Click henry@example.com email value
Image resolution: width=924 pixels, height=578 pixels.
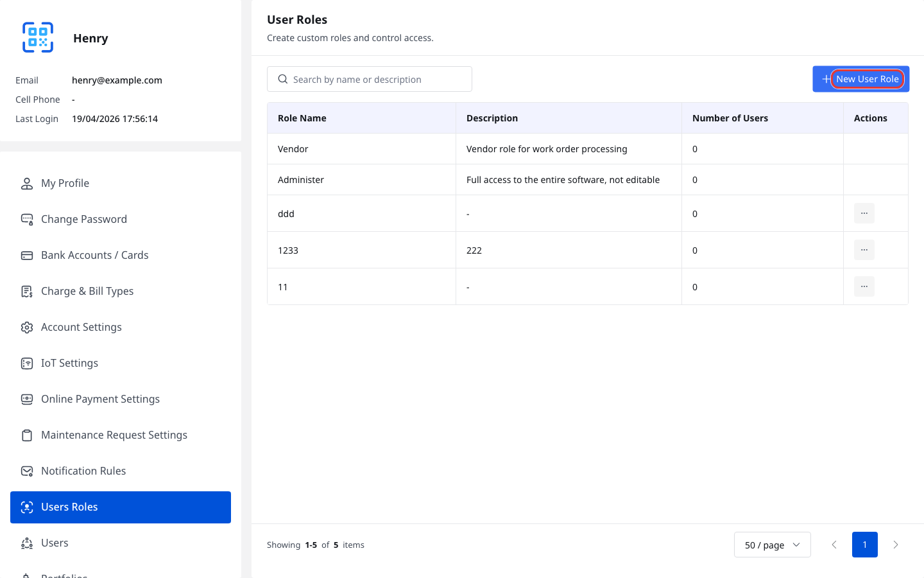pos(117,80)
